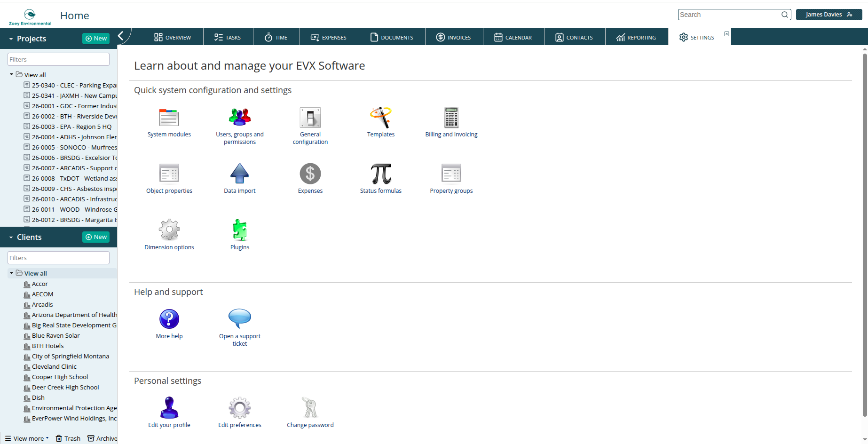Open Dimension options gear icon
Viewport: 868px width, 444px height.
tap(169, 230)
